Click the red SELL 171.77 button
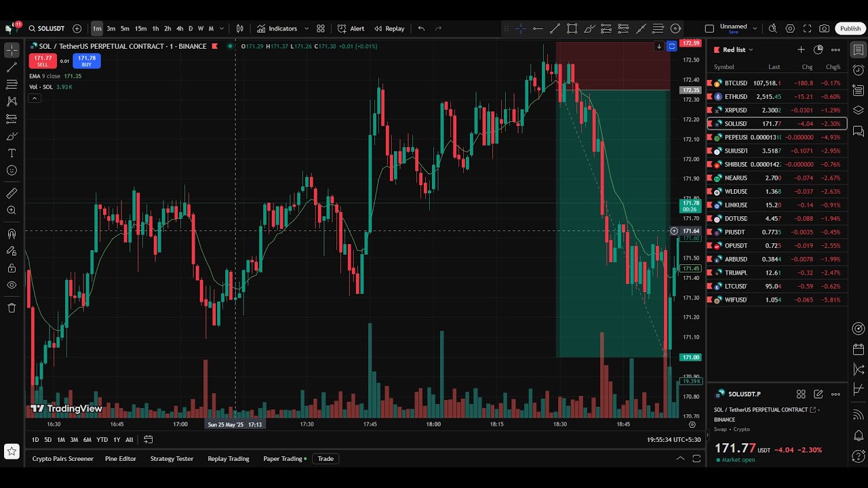 (43, 61)
